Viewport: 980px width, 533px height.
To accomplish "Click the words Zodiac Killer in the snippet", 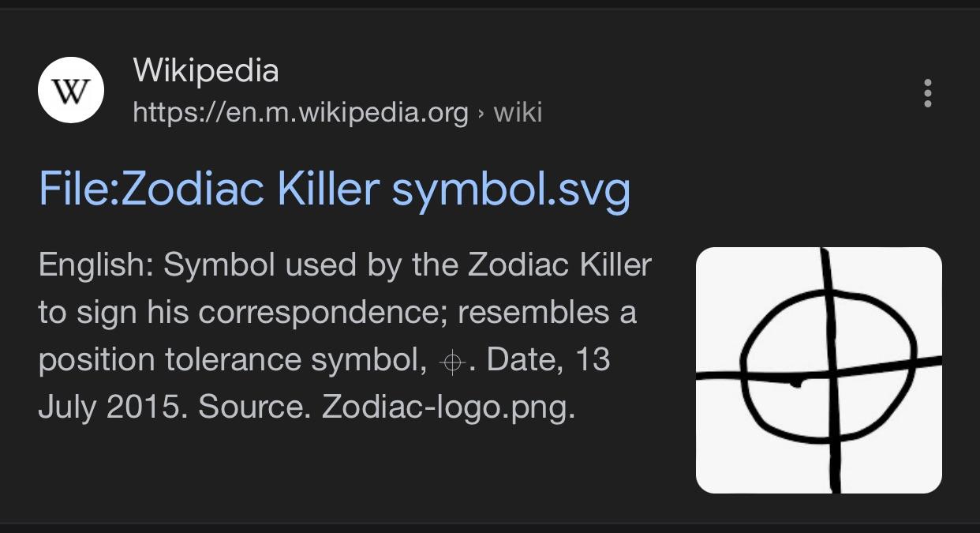I will (559, 265).
